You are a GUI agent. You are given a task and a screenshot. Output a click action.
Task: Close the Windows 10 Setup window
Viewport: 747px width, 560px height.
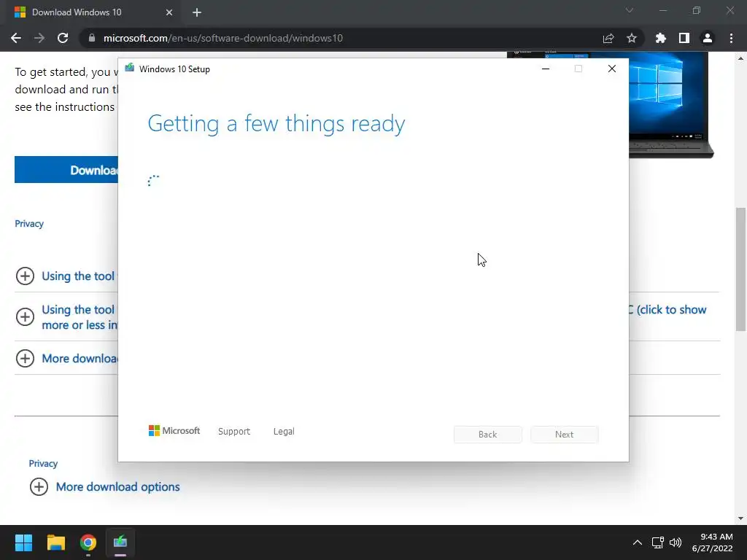pos(612,69)
